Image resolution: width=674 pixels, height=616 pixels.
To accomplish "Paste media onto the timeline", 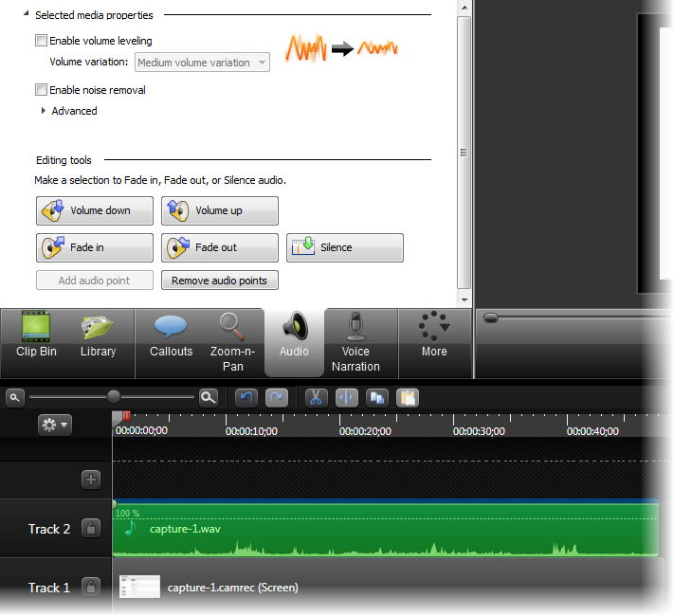I will [x=408, y=398].
